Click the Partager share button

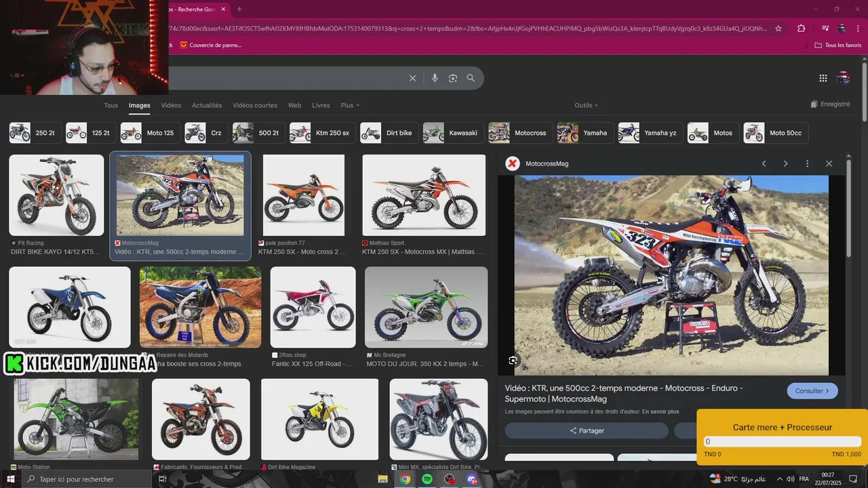(x=587, y=430)
